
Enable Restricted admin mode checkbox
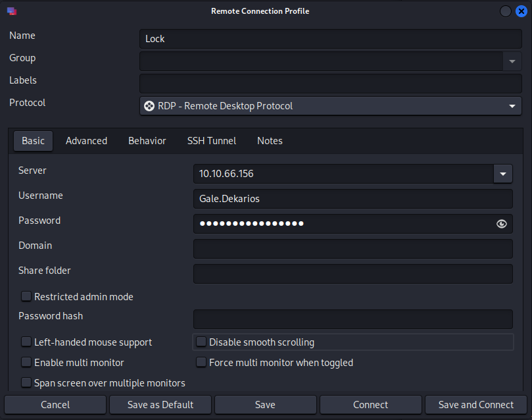pyautogui.click(x=26, y=297)
